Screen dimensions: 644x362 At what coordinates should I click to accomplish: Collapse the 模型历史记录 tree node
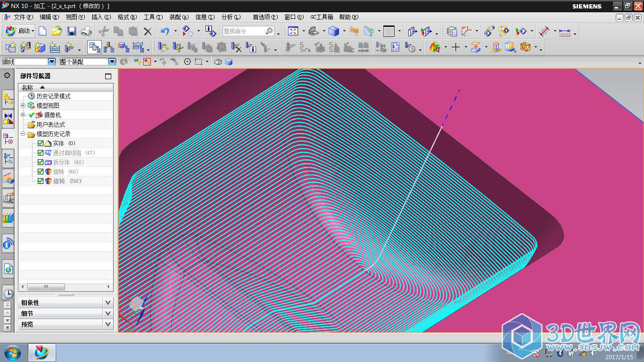(23, 134)
